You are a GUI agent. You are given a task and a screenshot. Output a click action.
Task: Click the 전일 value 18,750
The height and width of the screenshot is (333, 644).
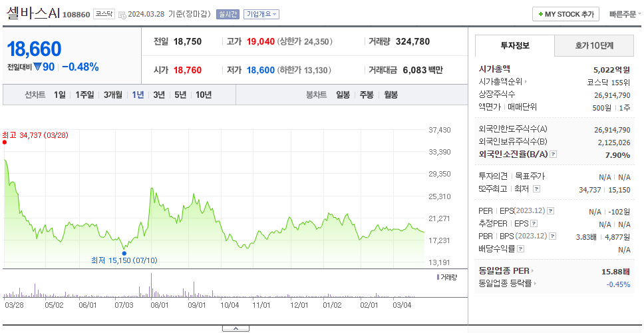coord(188,41)
